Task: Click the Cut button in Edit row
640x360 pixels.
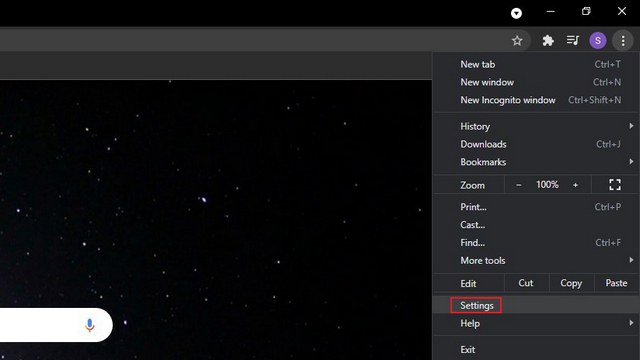Action: pyautogui.click(x=526, y=283)
